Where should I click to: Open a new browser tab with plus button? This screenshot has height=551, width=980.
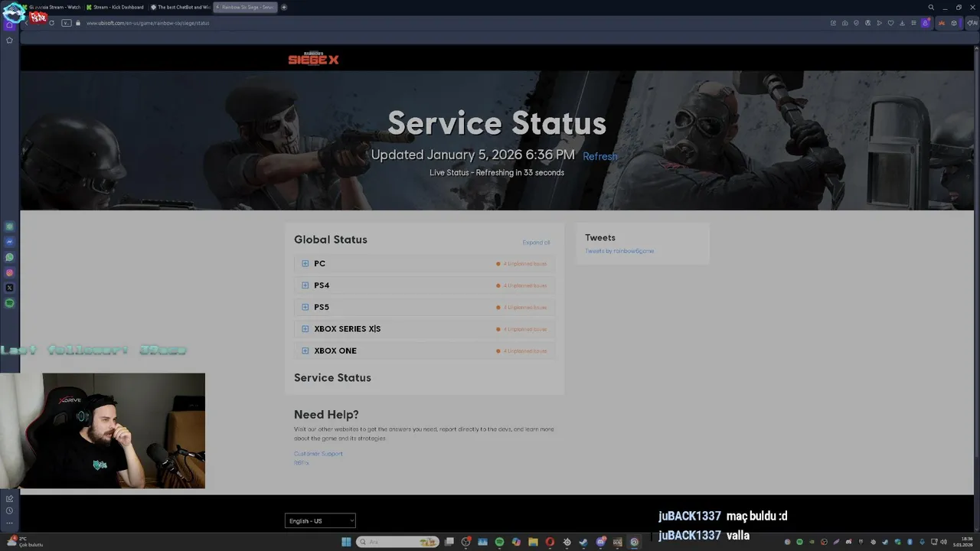pyautogui.click(x=284, y=7)
